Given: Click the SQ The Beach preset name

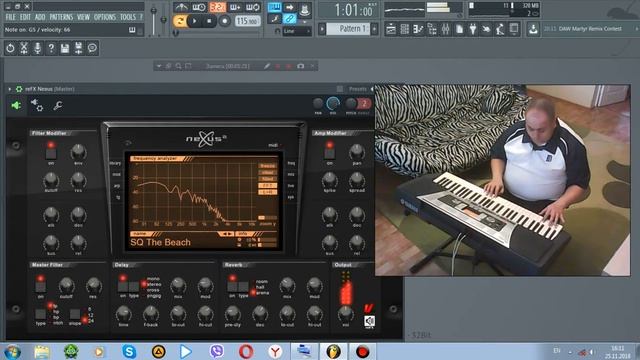Looking at the screenshot, I should (x=160, y=242).
